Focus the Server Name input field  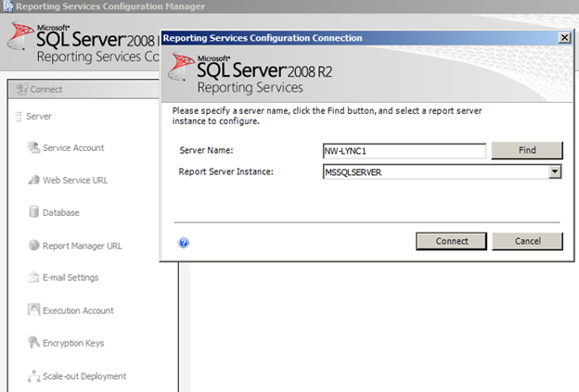pyautogui.click(x=405, y=151)
